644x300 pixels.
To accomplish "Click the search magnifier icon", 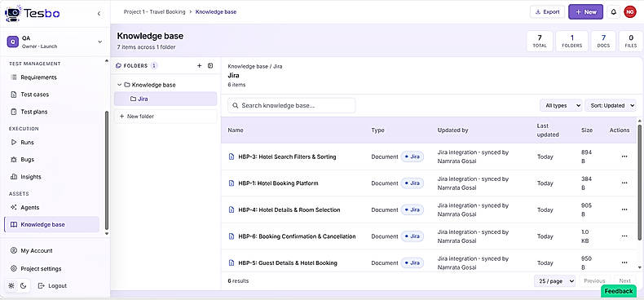I will [x=236, y=106].
